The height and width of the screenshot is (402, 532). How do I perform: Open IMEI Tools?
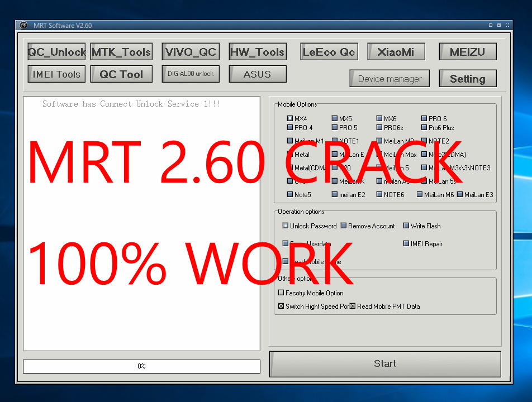(56, 74)
